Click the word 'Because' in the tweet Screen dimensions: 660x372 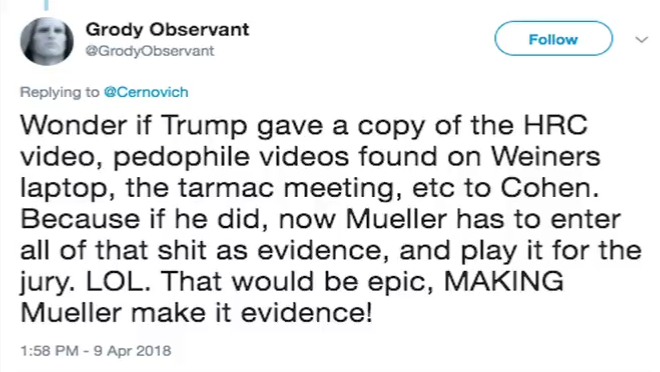point(80,219)
